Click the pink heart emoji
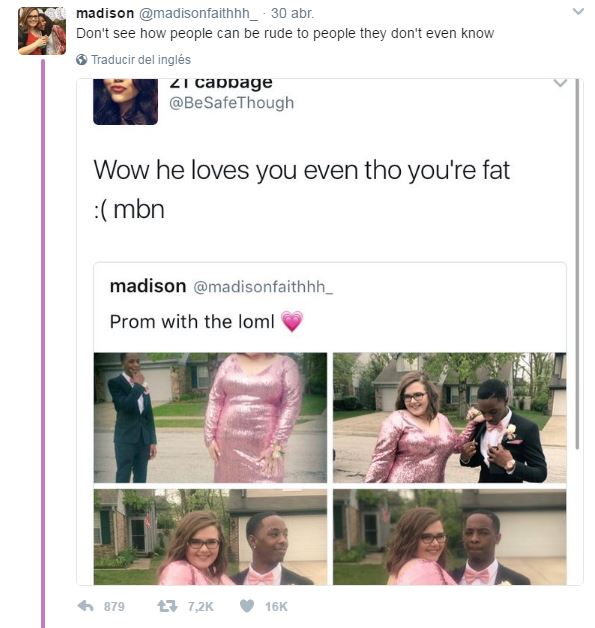 click(x=292, y=321)
